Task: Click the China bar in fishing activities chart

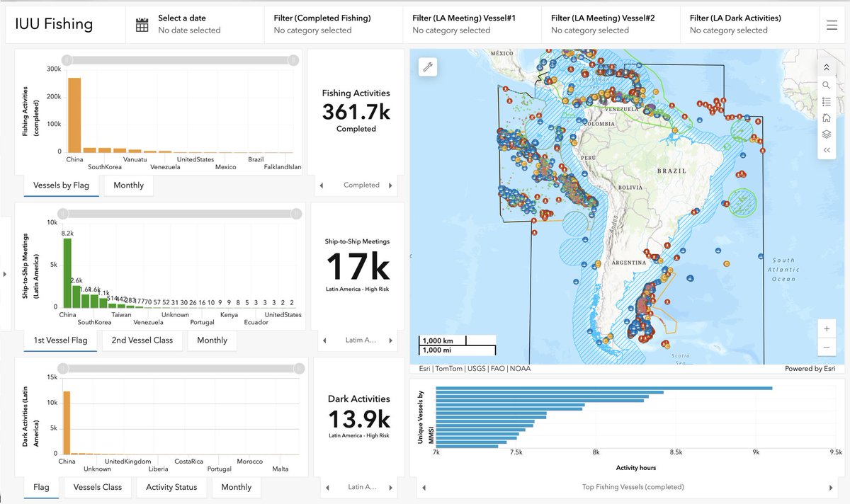Action: pos(74,115)
